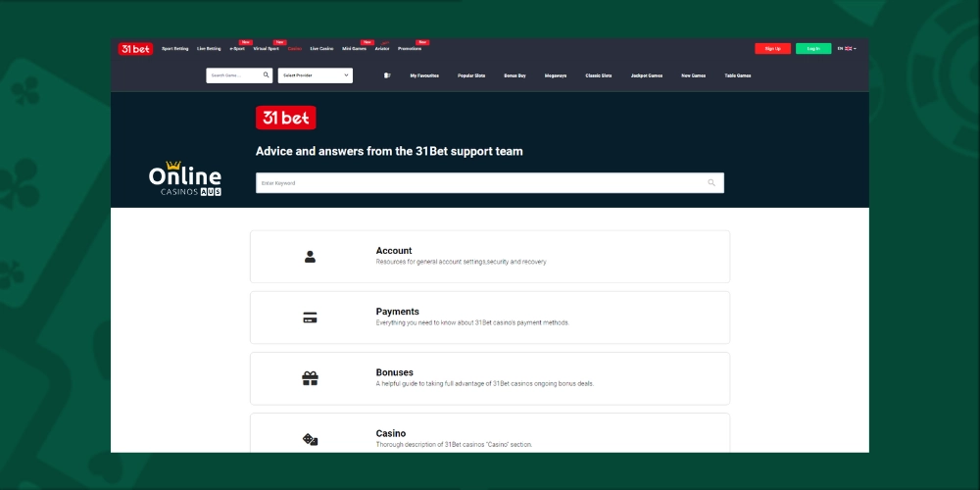Click 'Advice and answers from the 31Bet support team'

[x=389, y=151]
